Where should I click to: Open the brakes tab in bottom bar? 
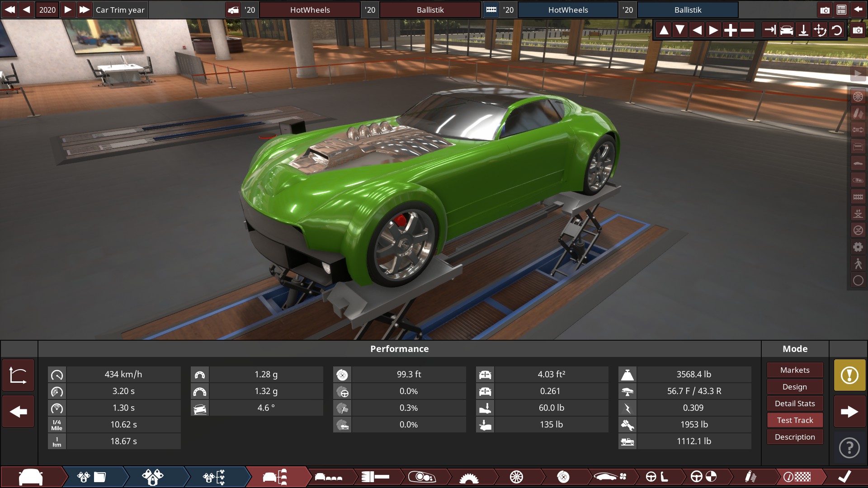click(563, 477)
